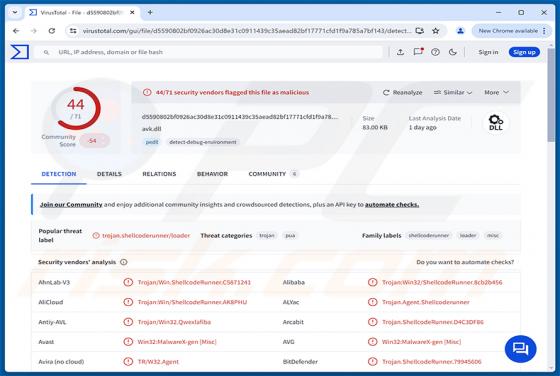
Task: Click the TR/W32.Agent detection text
Action: click(158, 362)
